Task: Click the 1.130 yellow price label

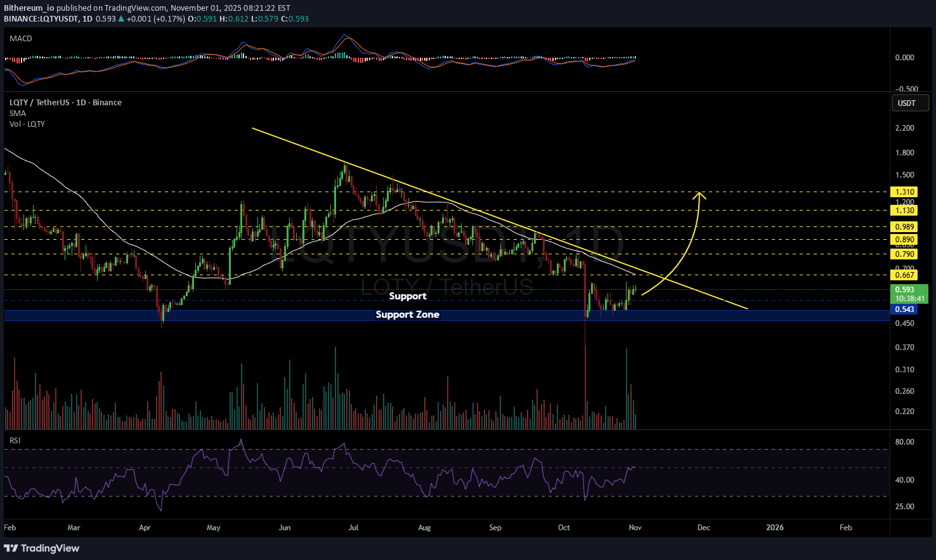Action: click(x=904, y=211)
